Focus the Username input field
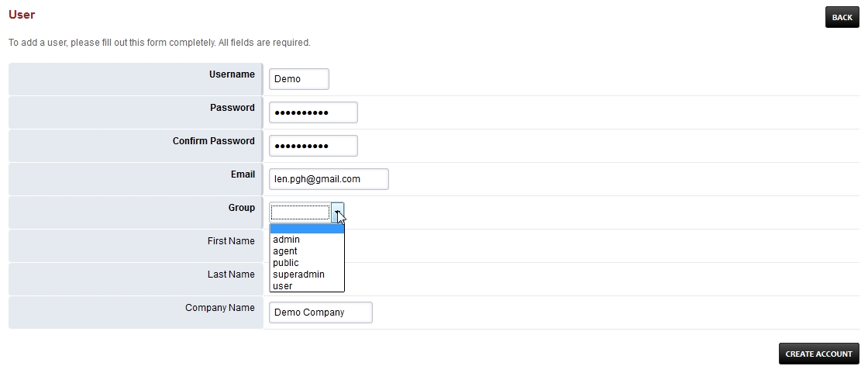Image resolution: width=868 pixels, height=373 pixels. pos(298,79)
